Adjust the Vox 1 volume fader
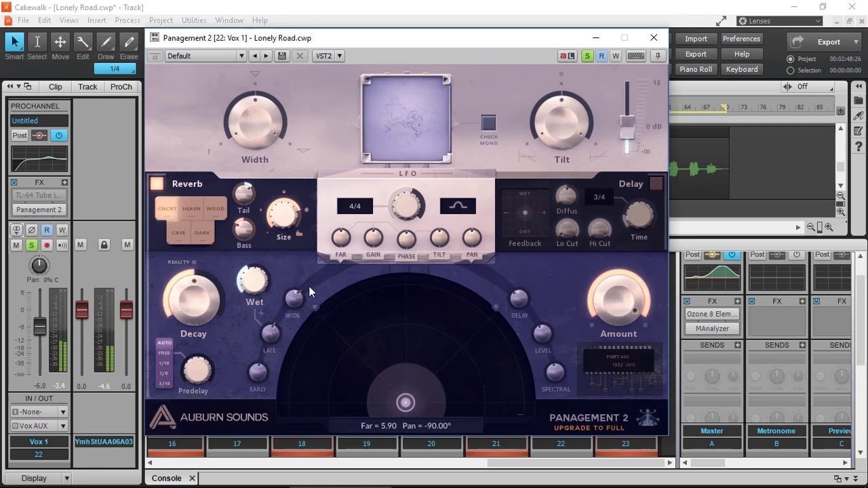The height and width of the screenshot is (488, 868). 40,327
